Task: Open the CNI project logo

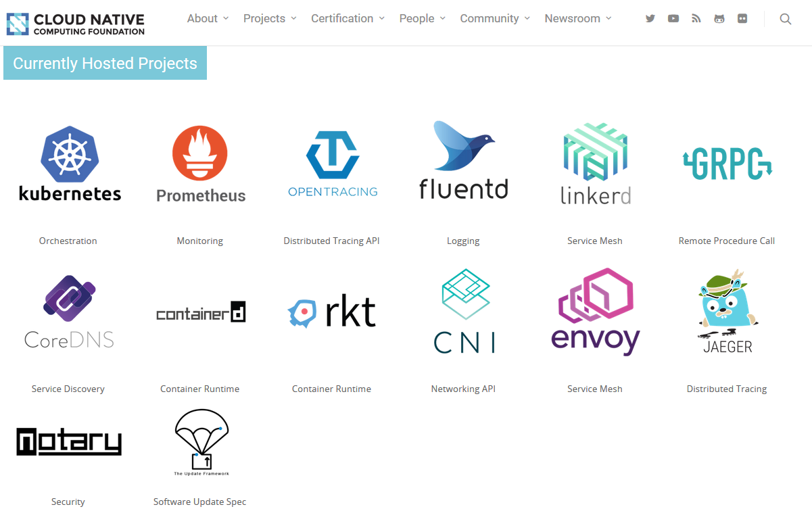Action: tap(464, 312)
